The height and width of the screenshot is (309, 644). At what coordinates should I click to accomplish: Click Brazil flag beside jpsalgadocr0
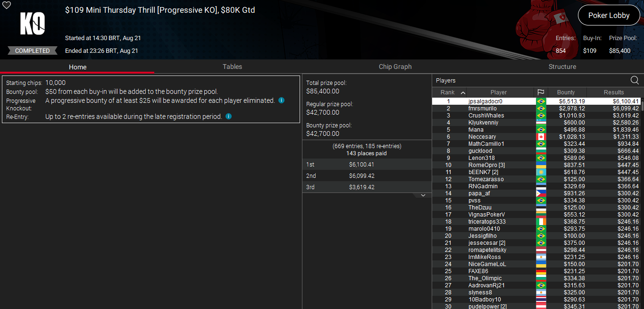click(x=541, y=101)
